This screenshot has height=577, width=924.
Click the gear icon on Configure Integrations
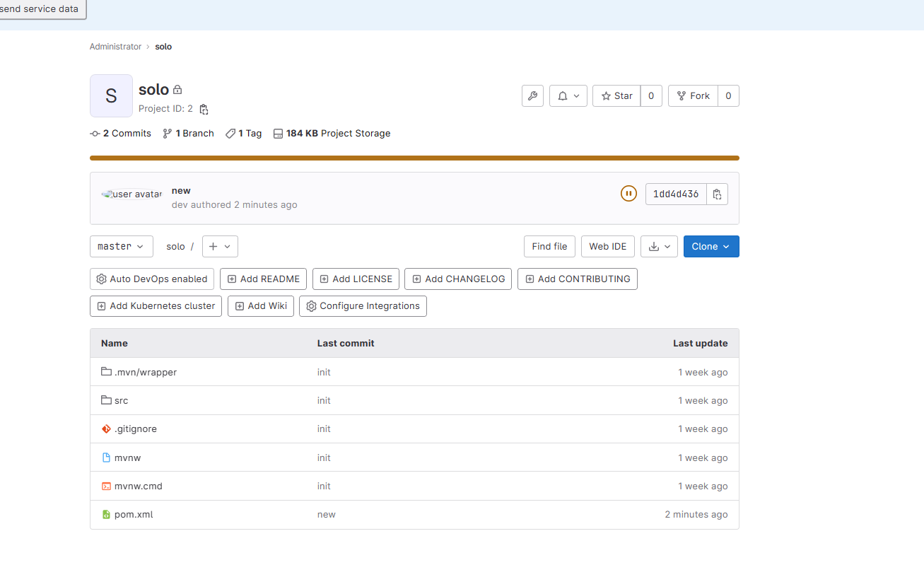311,305
